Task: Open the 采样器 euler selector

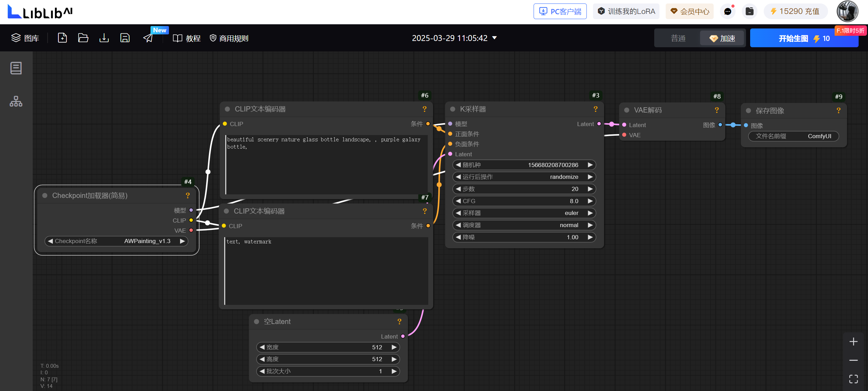Action: coord(524,213)
